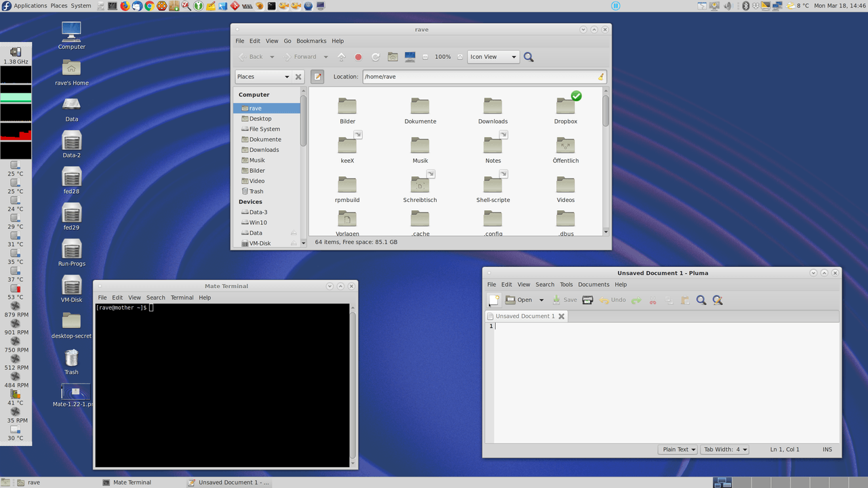Open Find and Replace icon in Pluma
This screenshot has width=868, height=488.
pyautogui.click(x=717, y=300)
